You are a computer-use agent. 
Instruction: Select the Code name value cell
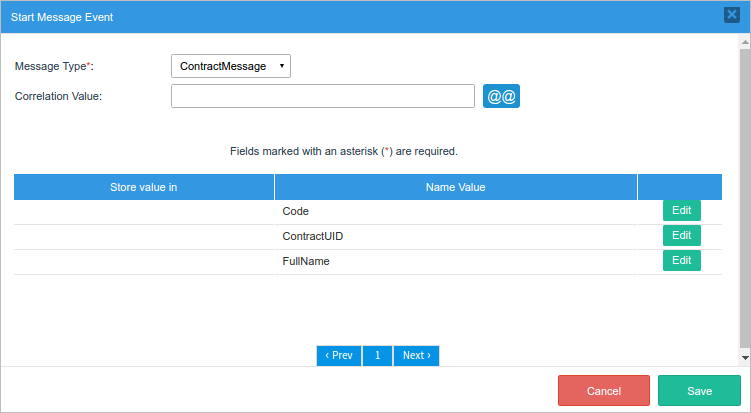455,212
